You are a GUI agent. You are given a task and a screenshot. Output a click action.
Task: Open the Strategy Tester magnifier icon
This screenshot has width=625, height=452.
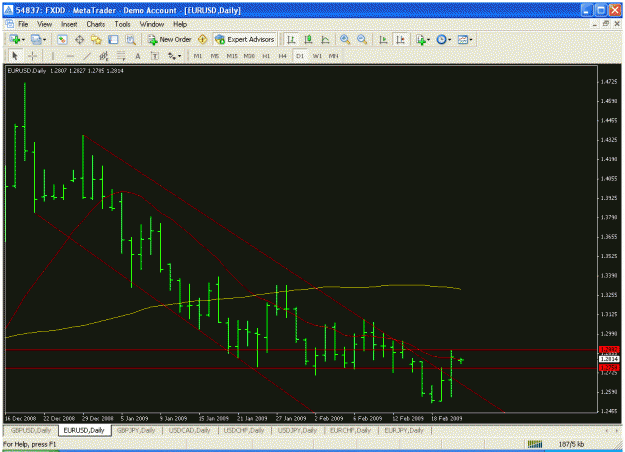[130, 39]
